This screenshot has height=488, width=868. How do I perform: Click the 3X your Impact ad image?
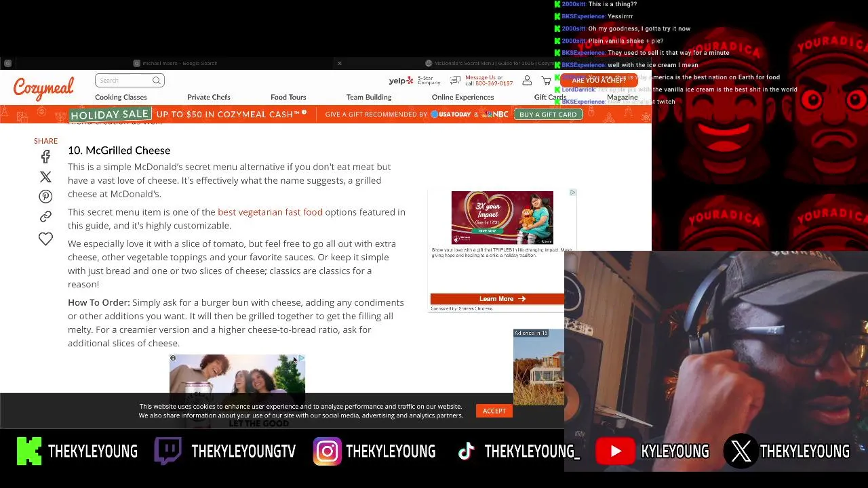(502, 218)
